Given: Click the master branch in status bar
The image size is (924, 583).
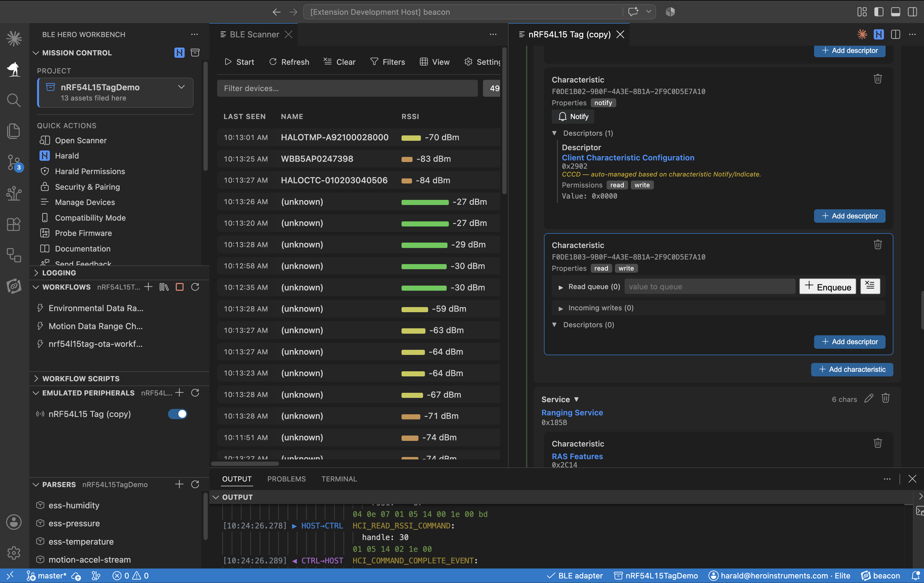Looking at the screenshot, I should pos(46,576).
